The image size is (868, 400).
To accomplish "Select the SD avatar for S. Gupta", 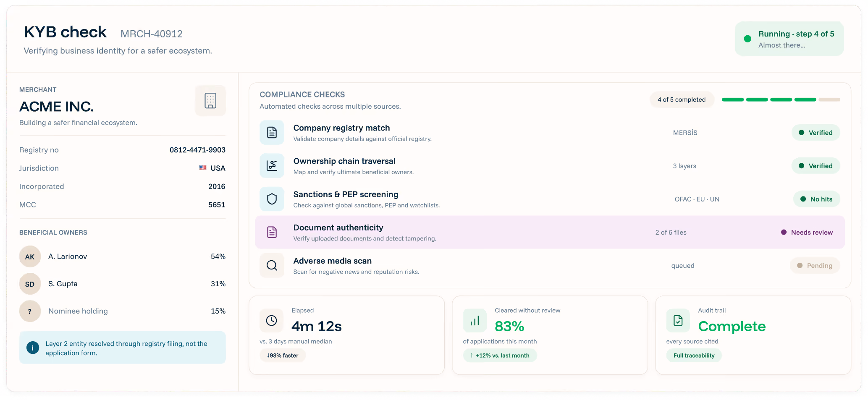I will [30, 284].
